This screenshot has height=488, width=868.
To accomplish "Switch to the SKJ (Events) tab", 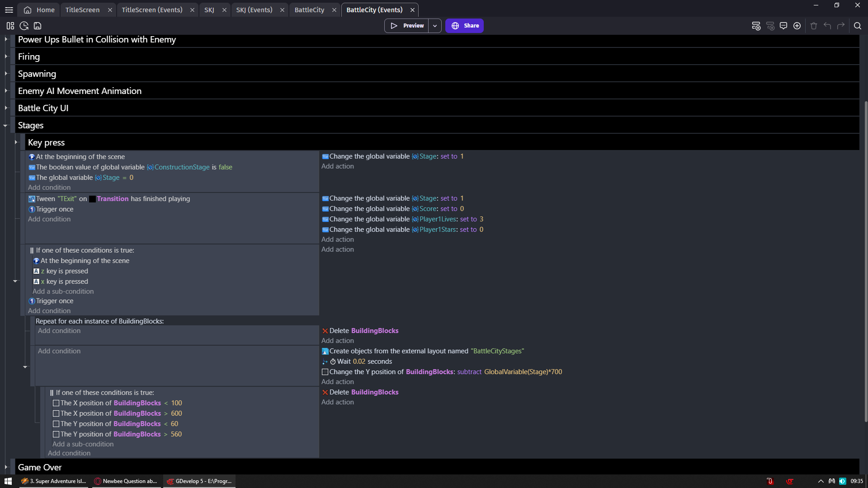I will click(x=254, y=9).
